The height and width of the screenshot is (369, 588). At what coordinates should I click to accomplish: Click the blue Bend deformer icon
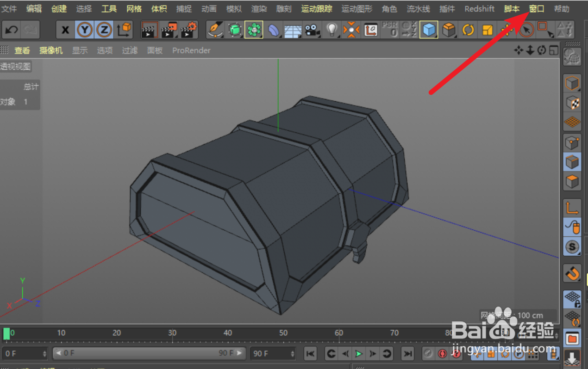(274, 30)
